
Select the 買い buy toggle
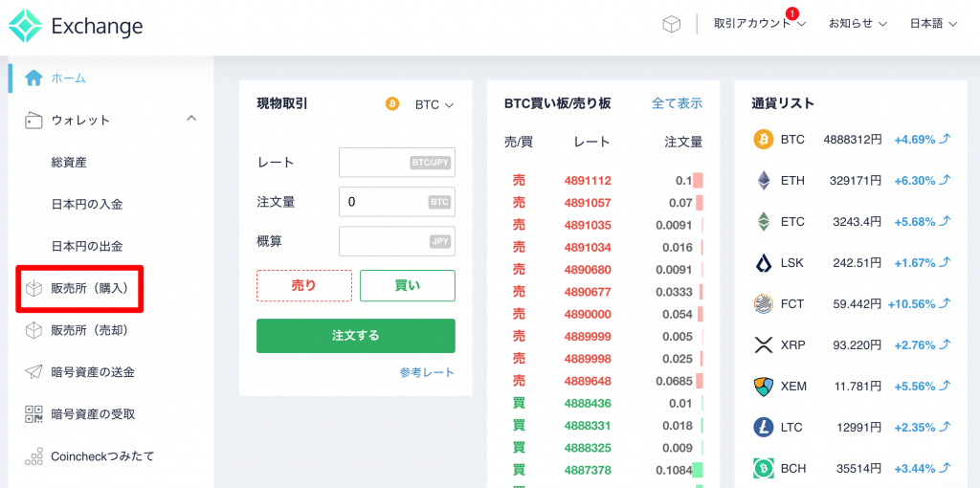point(408,285)
